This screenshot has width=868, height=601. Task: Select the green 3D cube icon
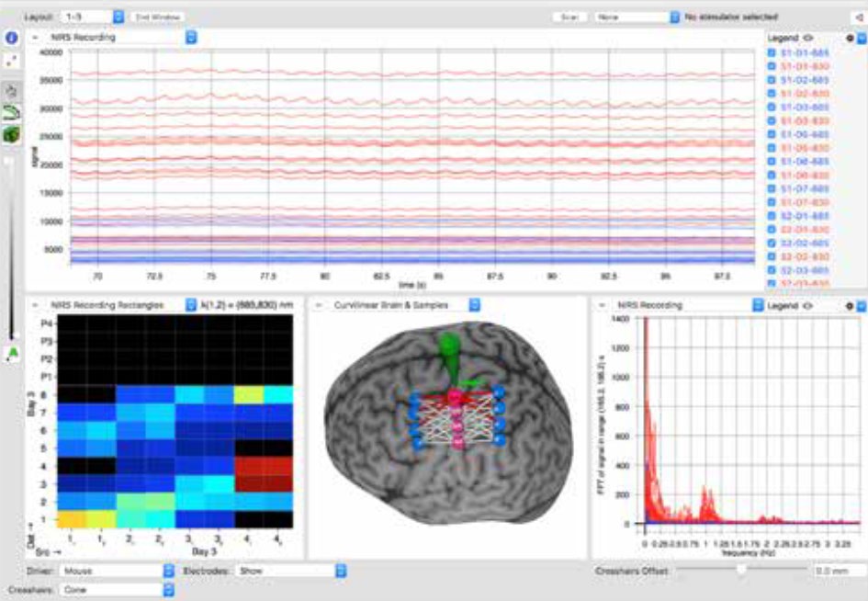12,134
